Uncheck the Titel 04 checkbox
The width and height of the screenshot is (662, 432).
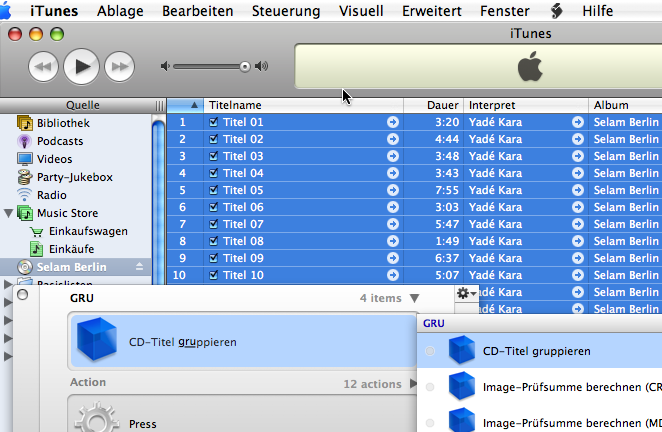tap(214, 173)
